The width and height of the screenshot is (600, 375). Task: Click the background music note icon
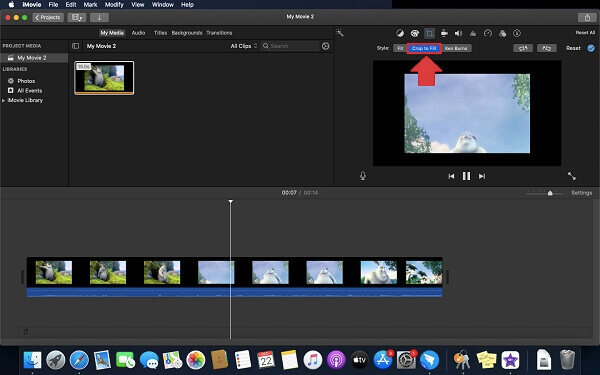(26, 331)
